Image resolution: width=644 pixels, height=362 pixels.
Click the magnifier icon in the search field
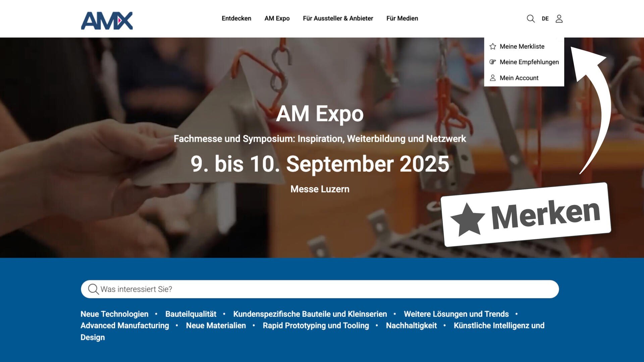(93, 289)
